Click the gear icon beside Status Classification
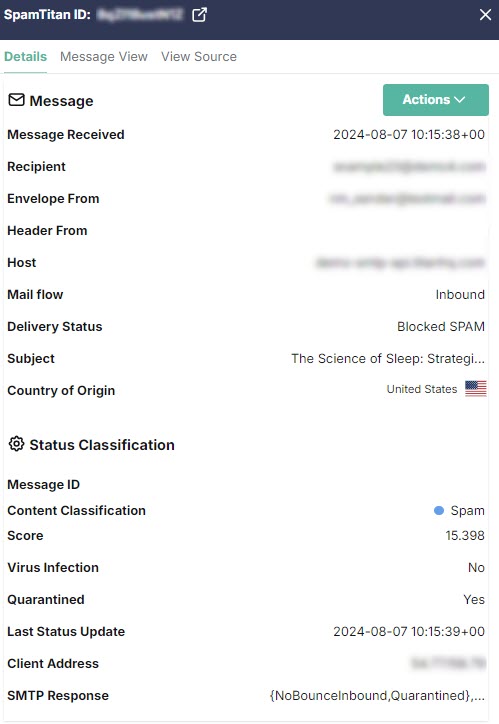The height and width of the screenshot is (724, 499). [x=17, y=444]
